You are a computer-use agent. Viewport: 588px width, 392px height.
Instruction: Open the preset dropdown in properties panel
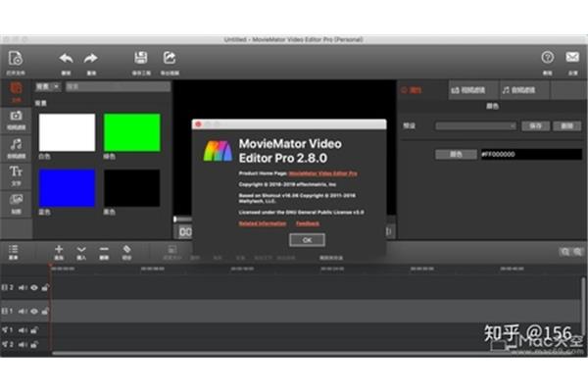[x=475, y=126]
